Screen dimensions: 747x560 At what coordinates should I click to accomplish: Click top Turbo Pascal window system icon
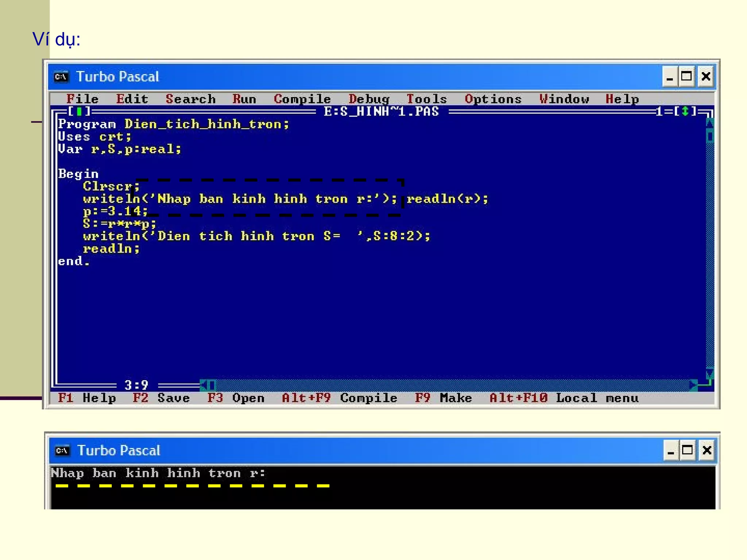pos(61,77)
